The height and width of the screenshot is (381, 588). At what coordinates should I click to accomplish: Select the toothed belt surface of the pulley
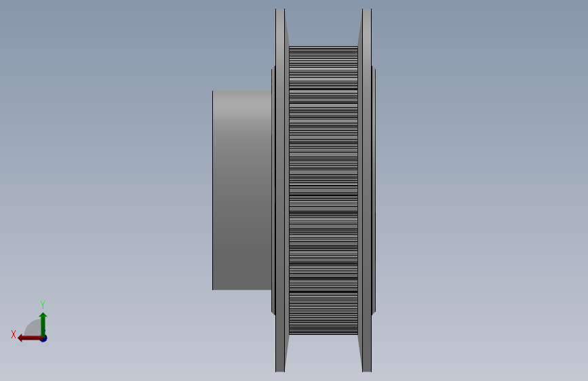pos(324,190)
